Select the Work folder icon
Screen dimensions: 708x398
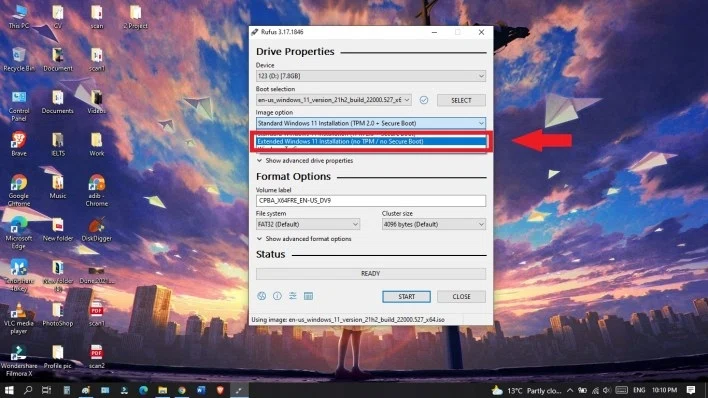(x=97, y=144)
